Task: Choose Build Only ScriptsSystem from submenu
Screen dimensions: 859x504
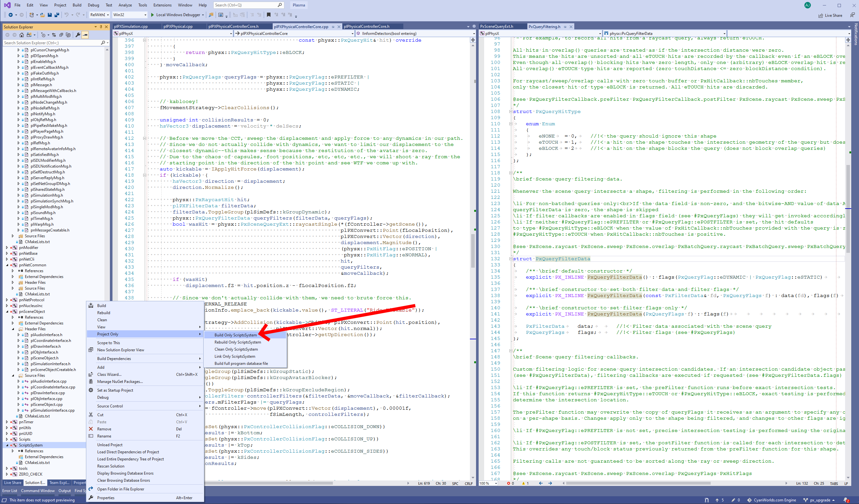Action: (x=245, y=335)
